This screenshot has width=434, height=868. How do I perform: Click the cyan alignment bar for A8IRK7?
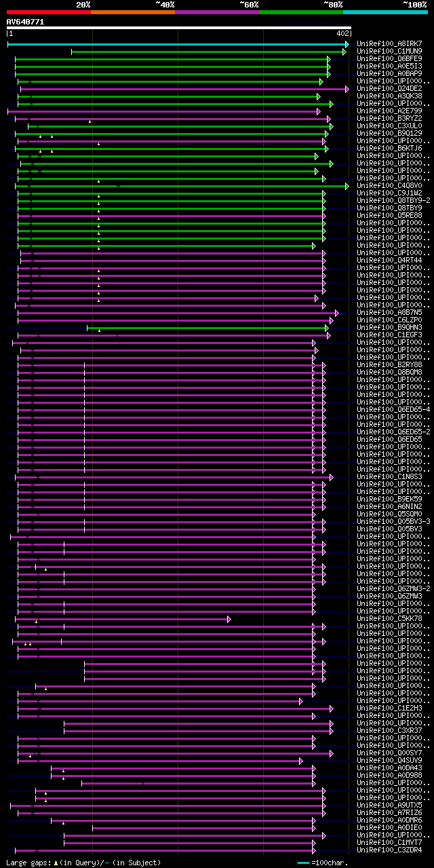(x=178, y=44)
